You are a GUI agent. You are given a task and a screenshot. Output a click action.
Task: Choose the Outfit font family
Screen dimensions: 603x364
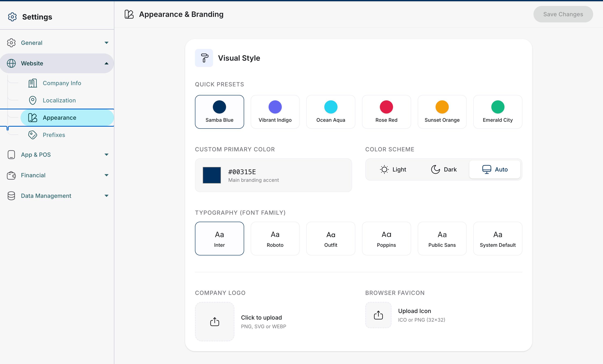[331, 239]
